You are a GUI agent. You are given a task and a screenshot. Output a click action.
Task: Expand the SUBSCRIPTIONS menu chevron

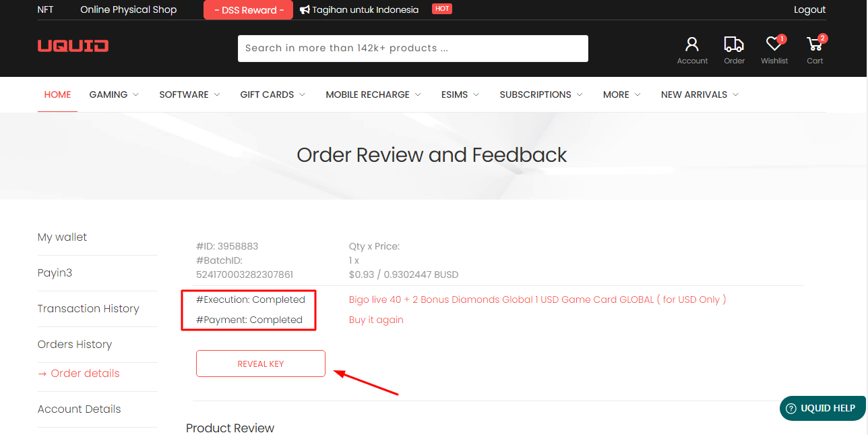coord(580,94)
